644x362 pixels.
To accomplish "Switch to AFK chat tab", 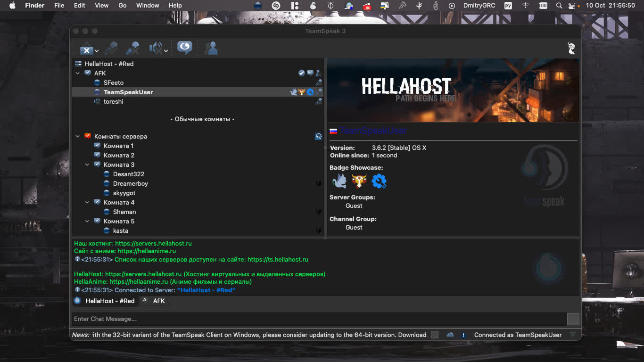I will click(x=154, y=301).
